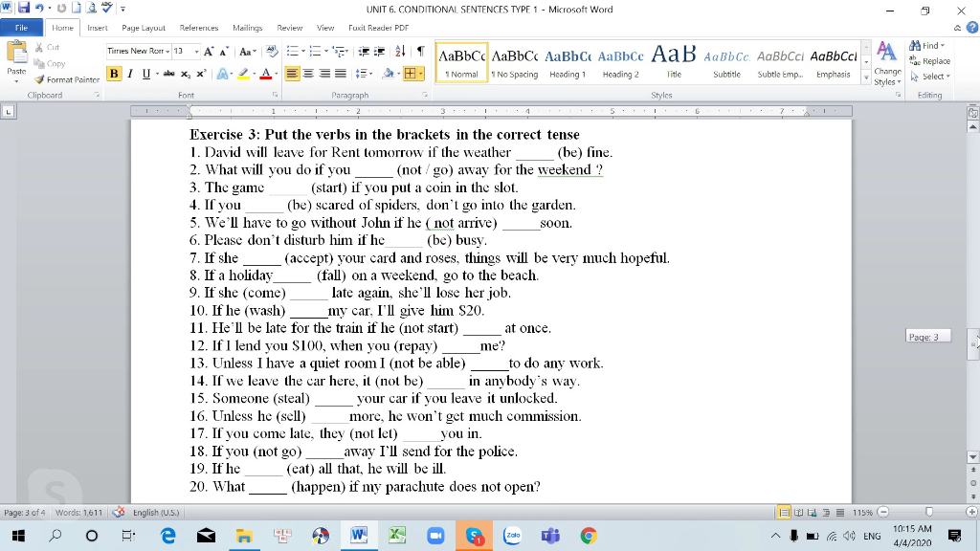Clear formatting with the eraser icon
The height and width of the screenshot is (551, 980).
point(271,52)
